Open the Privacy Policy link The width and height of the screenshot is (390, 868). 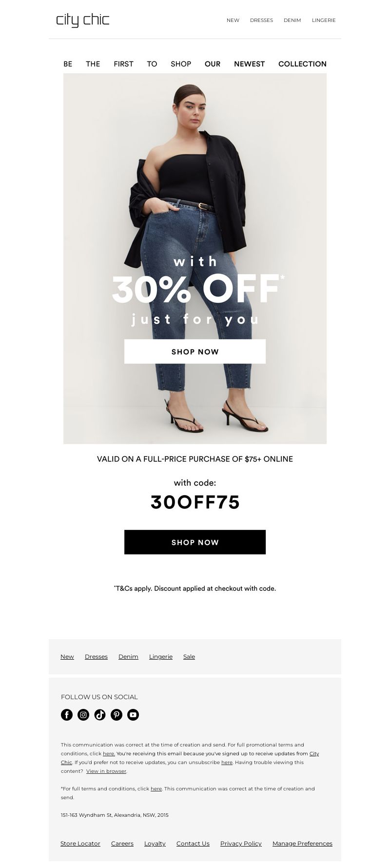(241, 844)
